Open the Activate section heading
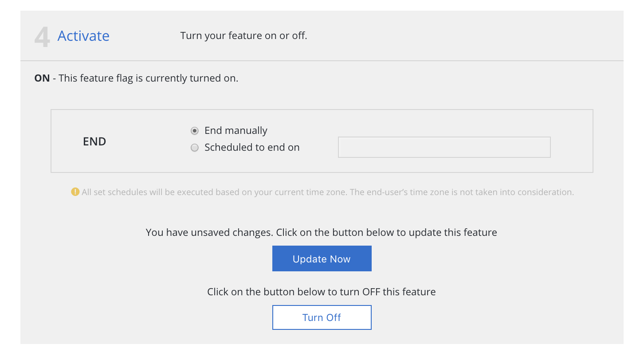This screenshot has height=360, width=644. click(83, 36)
